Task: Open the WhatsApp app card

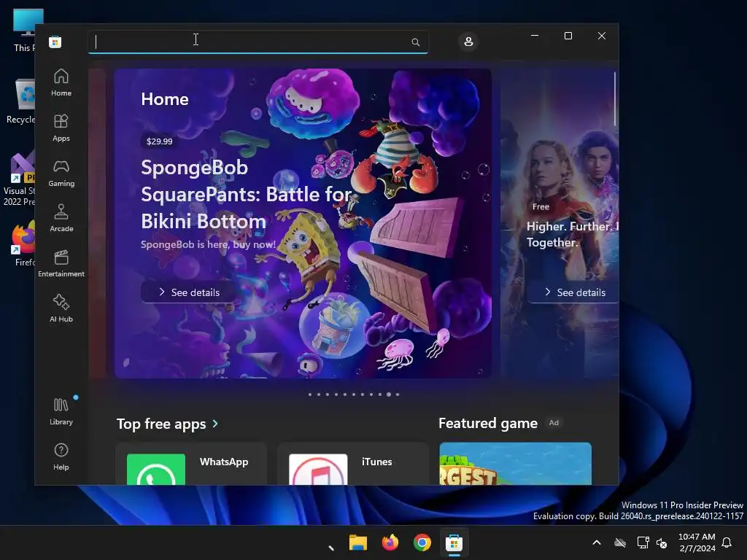Action: coord(191,464)
